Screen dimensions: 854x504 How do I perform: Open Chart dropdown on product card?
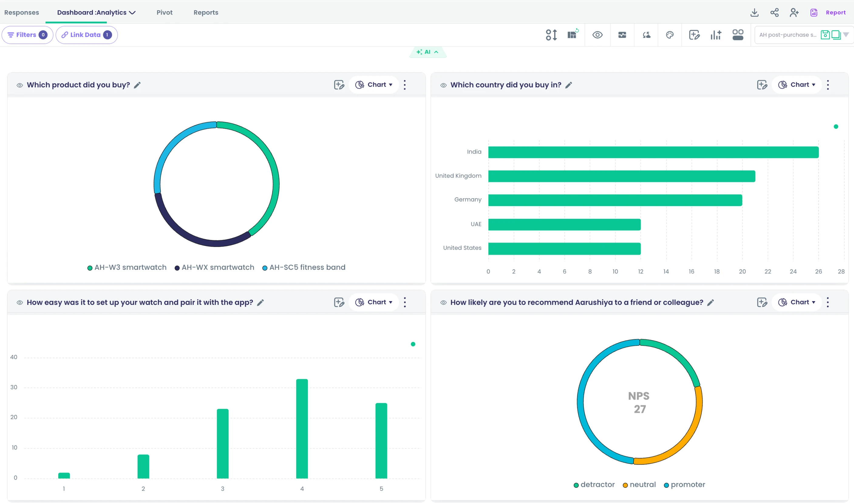tap(374, 85)
